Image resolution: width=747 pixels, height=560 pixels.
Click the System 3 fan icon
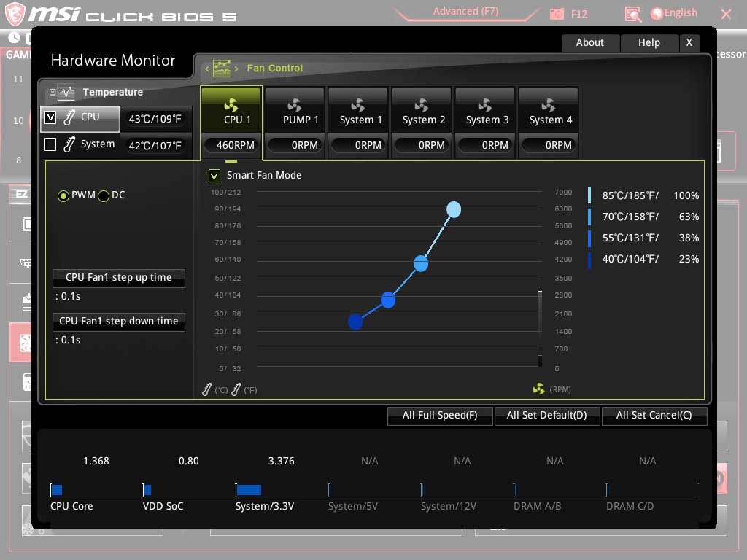pyautogui.click(x=484, y=105)
